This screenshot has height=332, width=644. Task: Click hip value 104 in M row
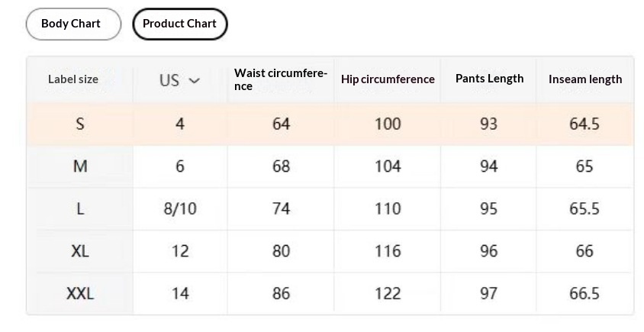click(388, 166)
